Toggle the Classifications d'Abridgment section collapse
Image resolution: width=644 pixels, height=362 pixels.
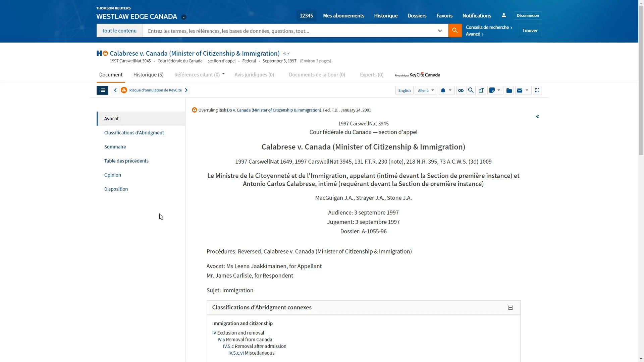511,307
